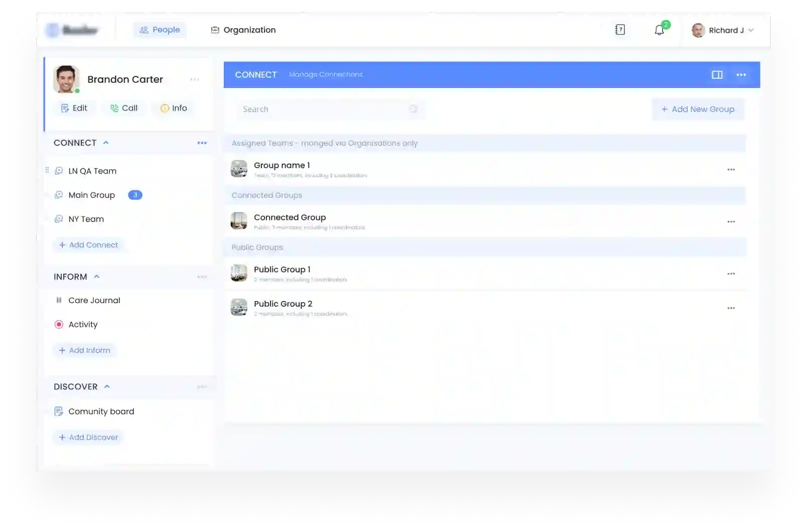Click the Connected Groups section header
807x532 pixels.
485,195
